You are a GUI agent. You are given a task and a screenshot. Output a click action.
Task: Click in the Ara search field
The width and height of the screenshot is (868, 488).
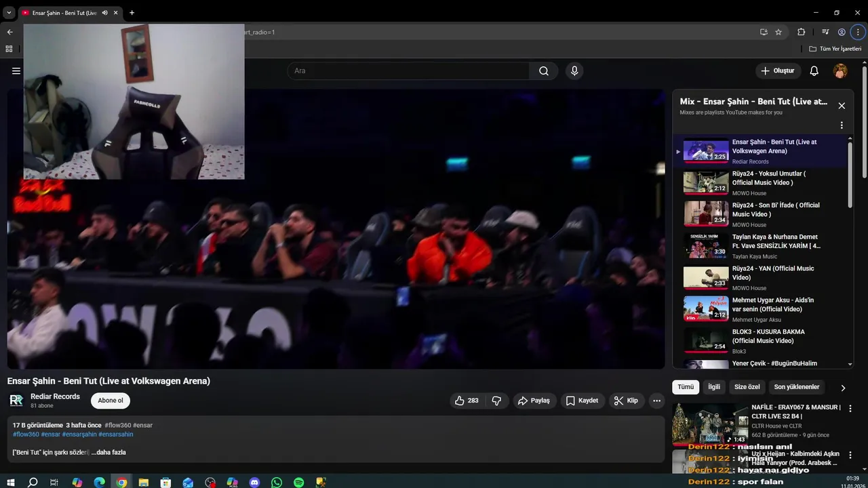409,70
